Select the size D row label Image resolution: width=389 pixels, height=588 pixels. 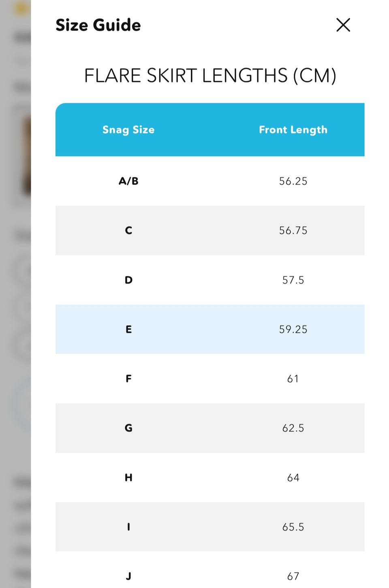tap(128, 280)
